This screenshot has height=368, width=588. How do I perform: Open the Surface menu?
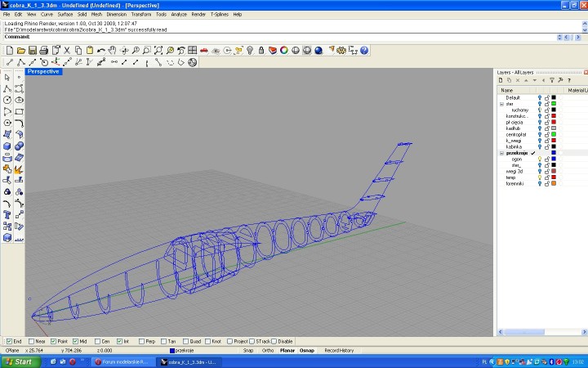coord(65,14)
